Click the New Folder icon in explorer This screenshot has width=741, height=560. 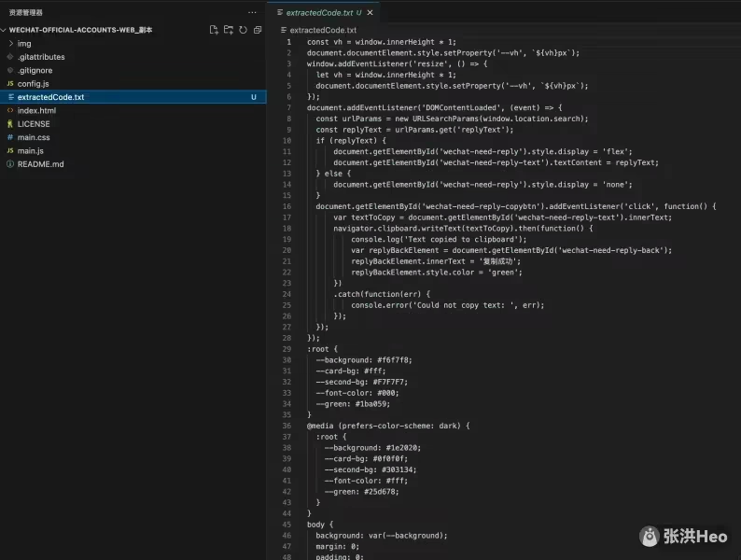coord(229,30)
